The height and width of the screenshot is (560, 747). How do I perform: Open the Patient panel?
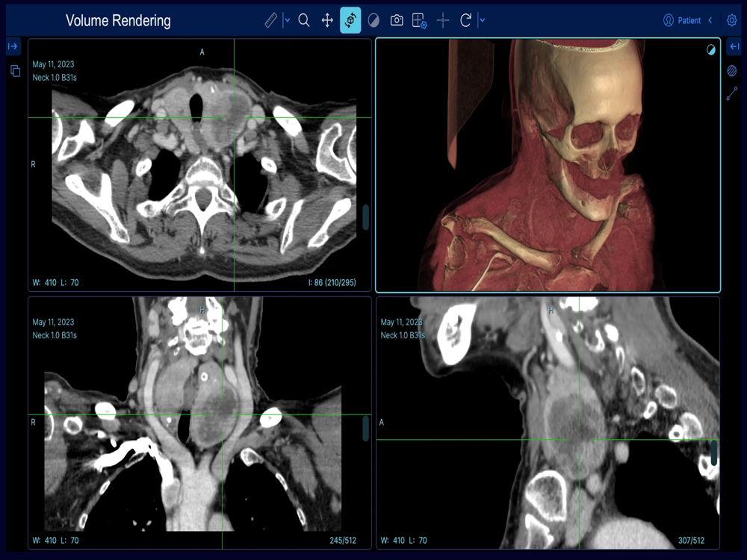(682, 20)
